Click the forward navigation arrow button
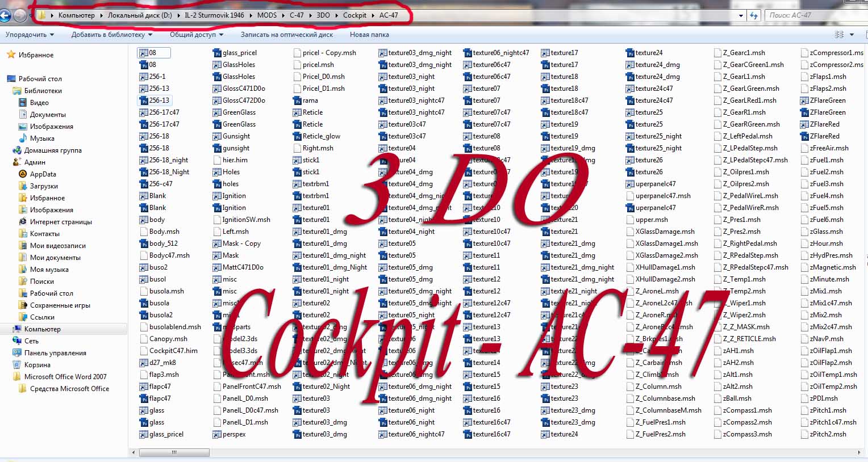Image resolution: width=868 pixels, height=462 pixels. tap(20, 15)
